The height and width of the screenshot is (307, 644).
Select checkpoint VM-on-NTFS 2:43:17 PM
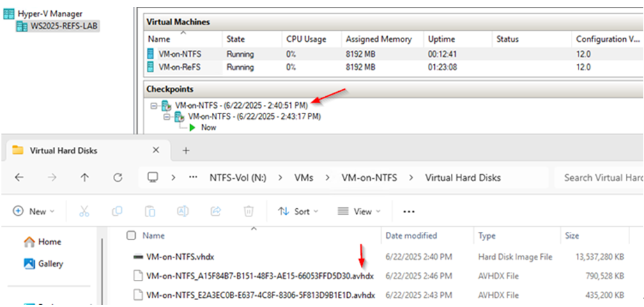(254, 116)
